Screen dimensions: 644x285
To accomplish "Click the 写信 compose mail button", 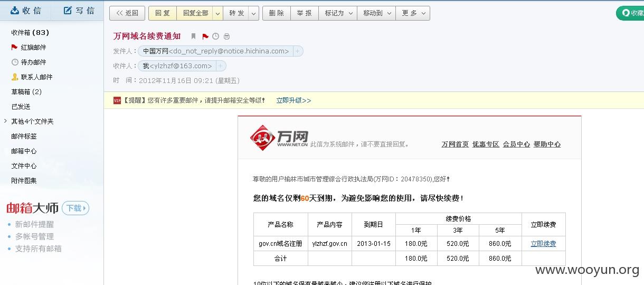I will pos(79,11).
